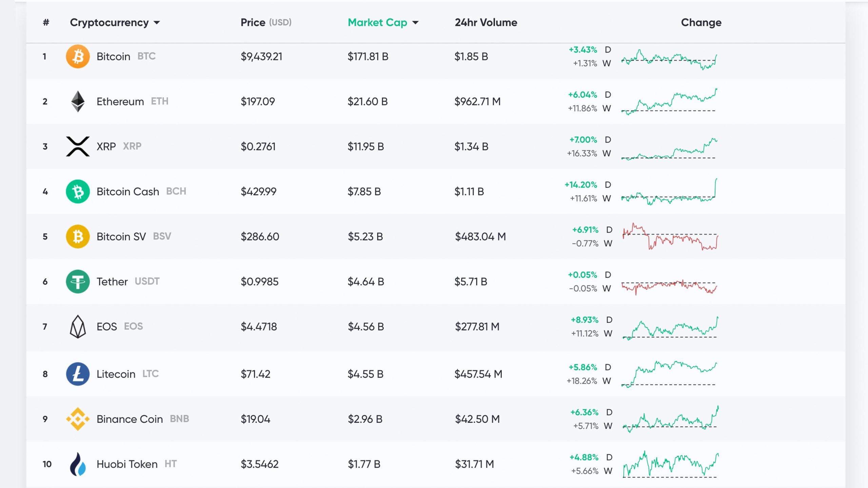Viewport: 868px width, 488px height.
Task: Open the Bitcoin SV name link
Action: click(x=121, y=237)
